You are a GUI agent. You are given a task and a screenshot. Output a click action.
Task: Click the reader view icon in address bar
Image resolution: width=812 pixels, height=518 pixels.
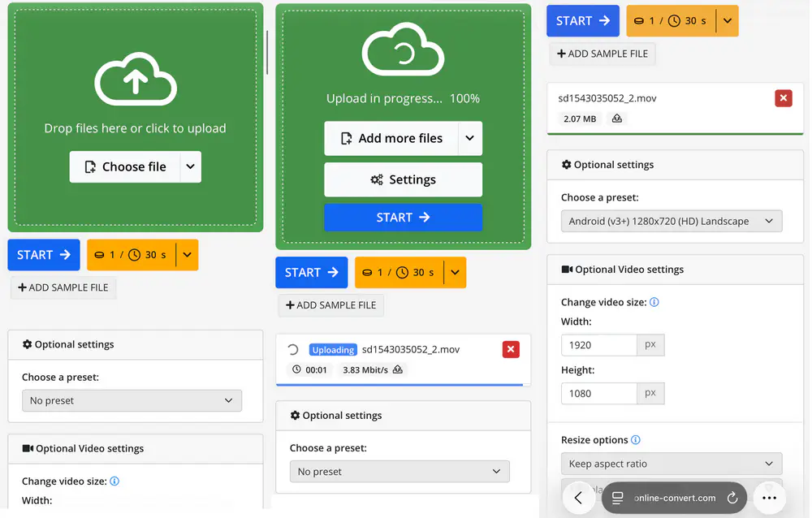point(619,497)
